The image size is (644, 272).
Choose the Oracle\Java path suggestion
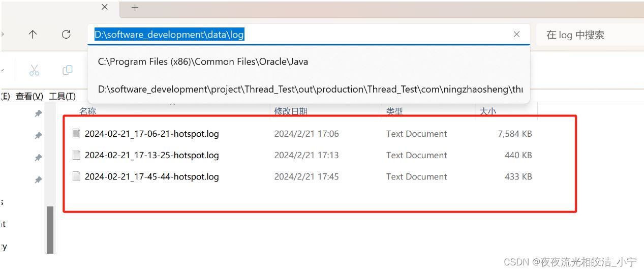[203, 62]
